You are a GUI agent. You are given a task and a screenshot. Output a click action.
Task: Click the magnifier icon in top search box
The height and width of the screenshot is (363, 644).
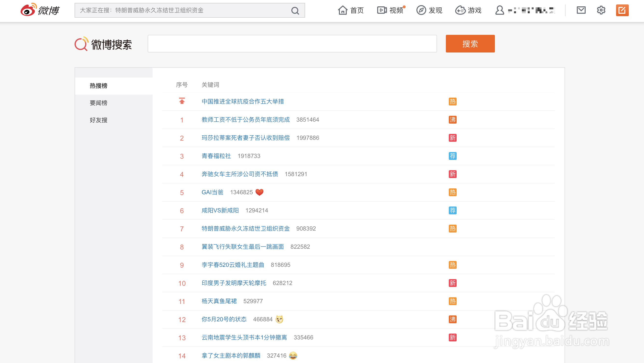pos(295,11)
